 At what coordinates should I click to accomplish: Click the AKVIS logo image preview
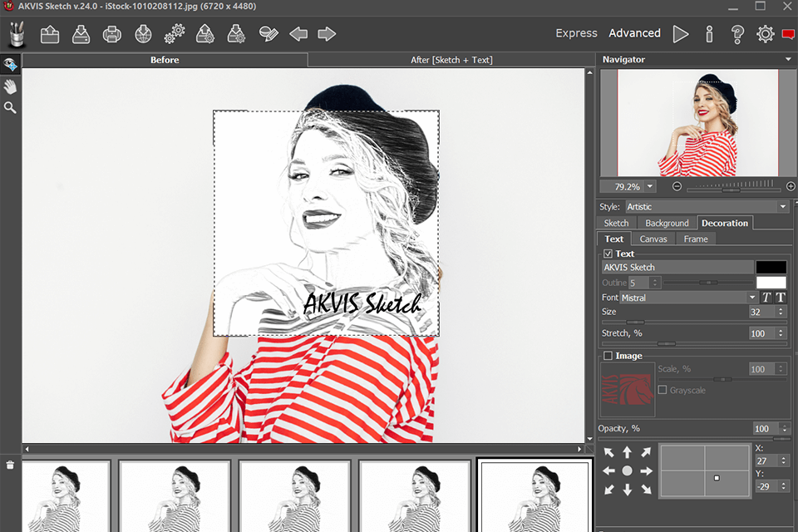(x=628, y=390)
